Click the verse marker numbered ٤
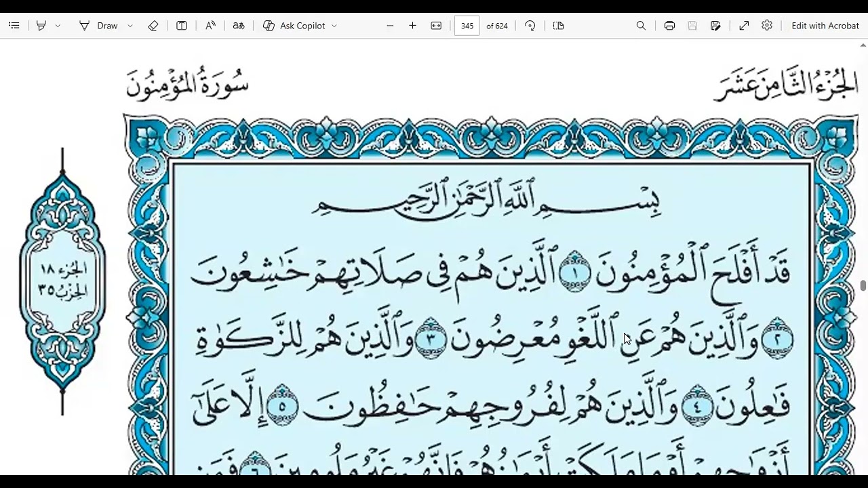The height and width of the screenshot is (488, 868). coord(696,404)
